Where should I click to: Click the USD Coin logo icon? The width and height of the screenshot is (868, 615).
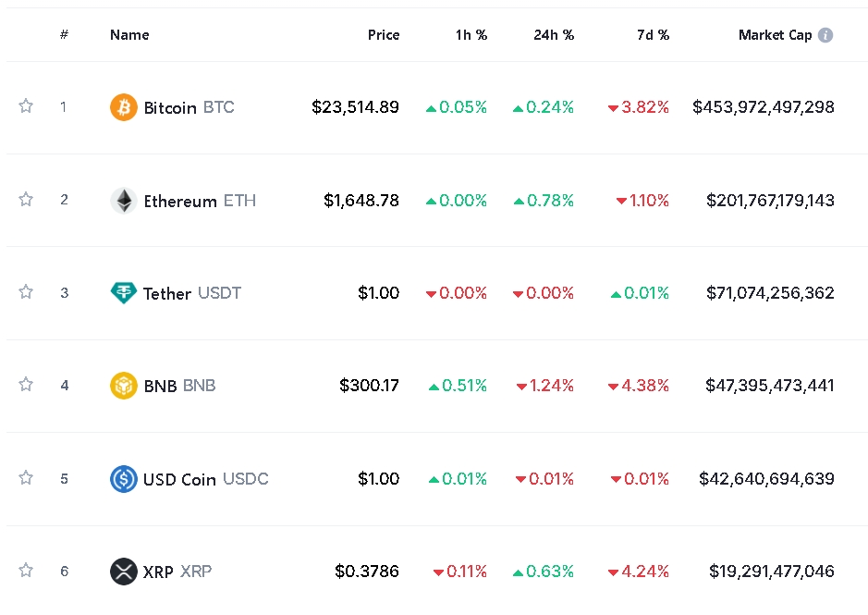click(124, 479)
